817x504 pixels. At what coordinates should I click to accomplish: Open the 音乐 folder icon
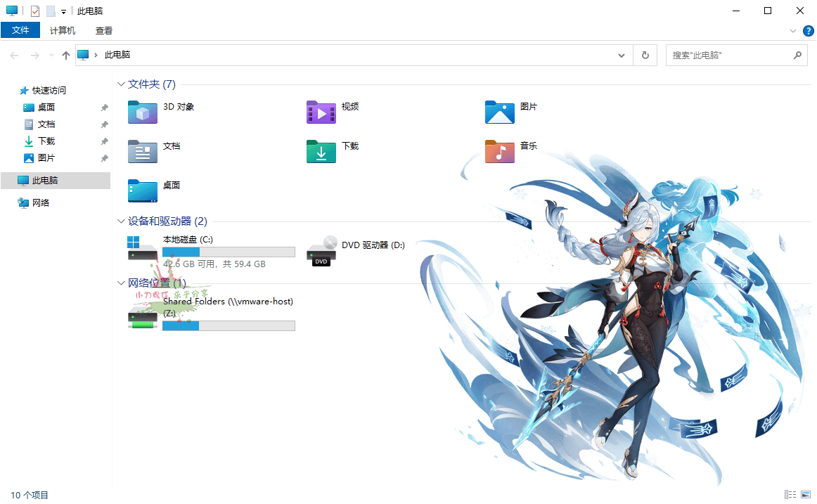(x=500, y=151)
